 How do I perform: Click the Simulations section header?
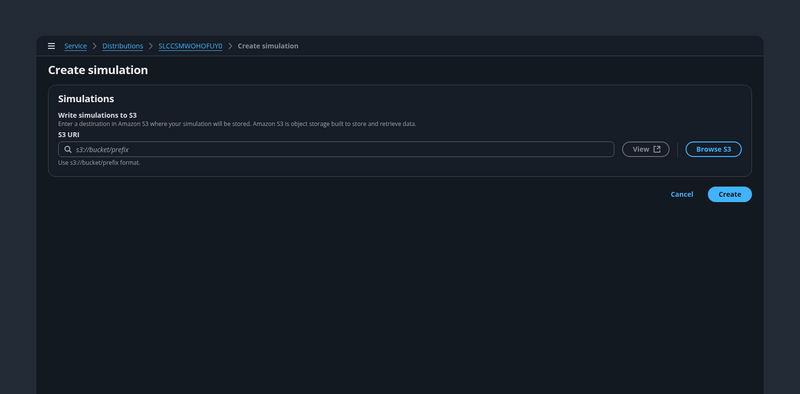[x=86, y=99]
